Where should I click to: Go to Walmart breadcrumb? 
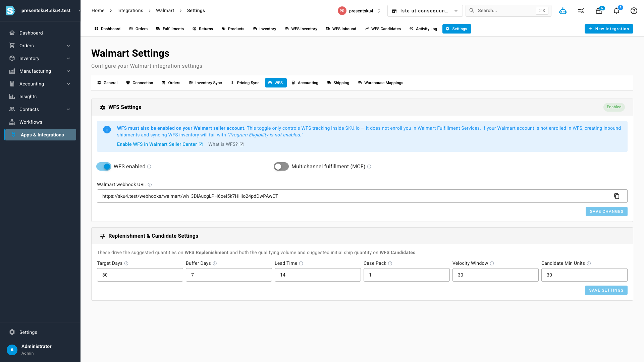click(x=165, y=11)
